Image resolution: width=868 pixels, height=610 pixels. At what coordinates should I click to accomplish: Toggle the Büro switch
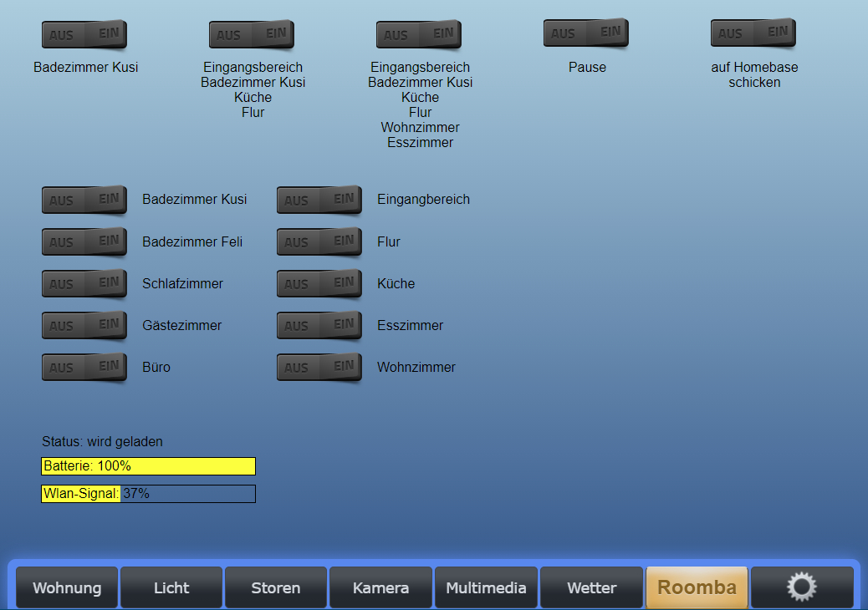click(x=84, y=367)
